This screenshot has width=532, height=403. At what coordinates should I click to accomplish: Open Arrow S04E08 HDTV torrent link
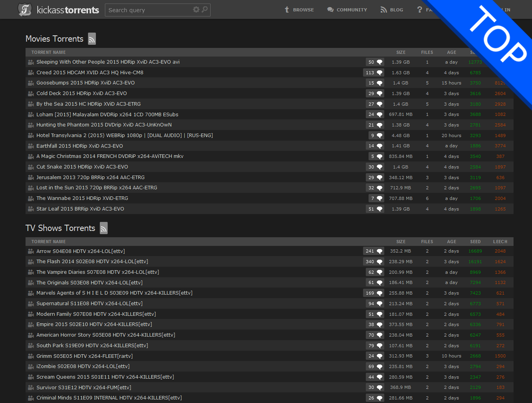click(x=81, y=251)
